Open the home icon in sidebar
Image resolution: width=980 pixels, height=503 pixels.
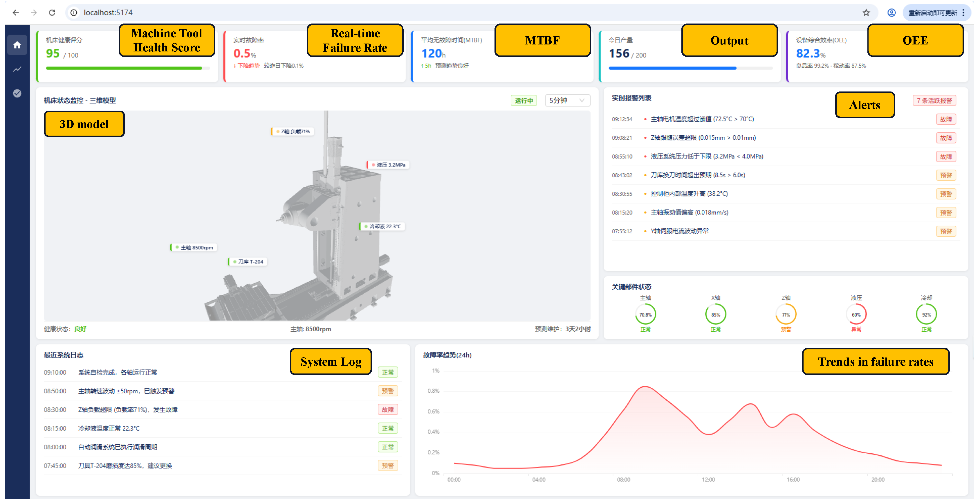pyautogui.click(x=17, y=45)
